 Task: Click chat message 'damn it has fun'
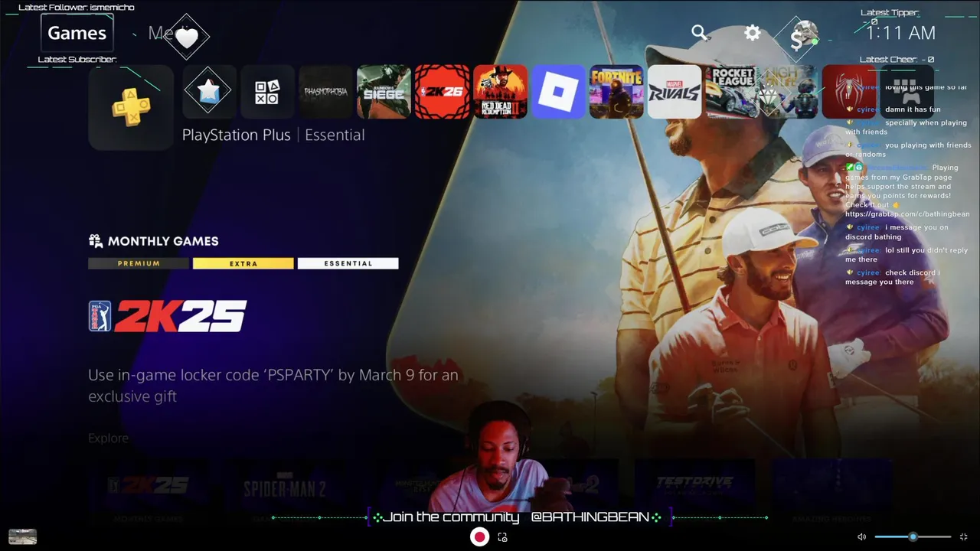tap(913, 109)
